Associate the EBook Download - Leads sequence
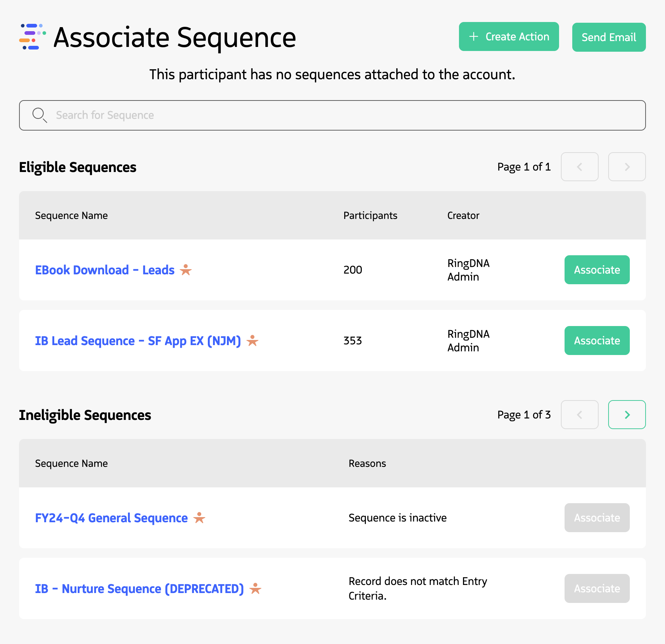The width and height of the screenshot is (665, 644). 597,270
